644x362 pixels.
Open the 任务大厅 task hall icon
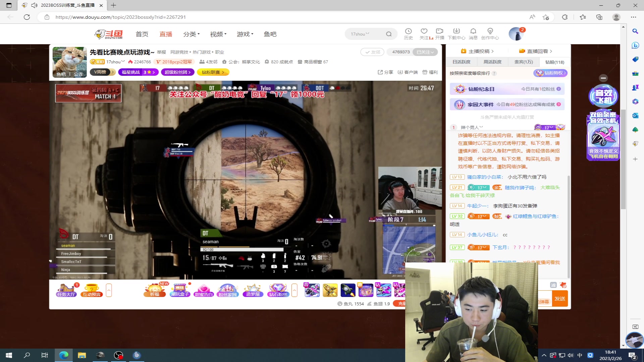click(x=66, y=290)
